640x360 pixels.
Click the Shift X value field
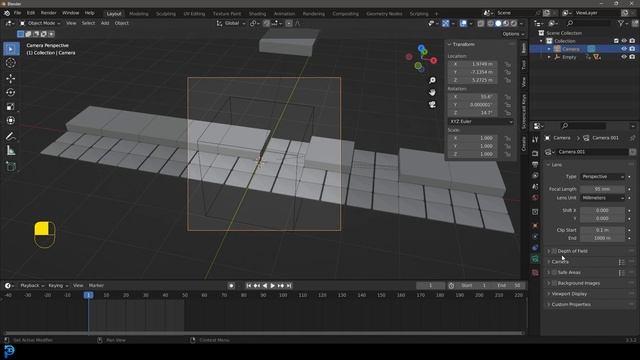(x=602, y=211)
